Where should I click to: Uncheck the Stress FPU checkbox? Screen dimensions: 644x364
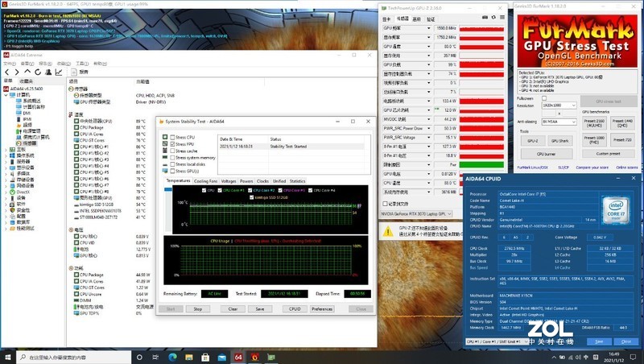(172, 144)
